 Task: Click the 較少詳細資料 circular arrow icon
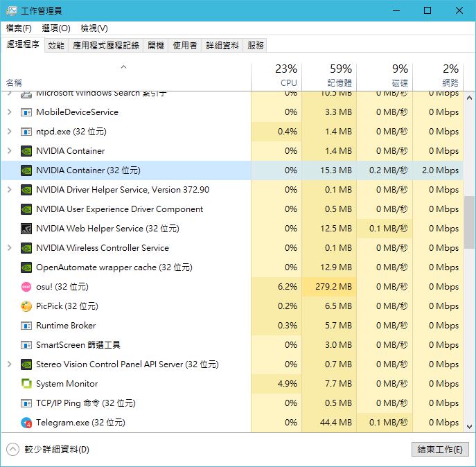[12, 450]
